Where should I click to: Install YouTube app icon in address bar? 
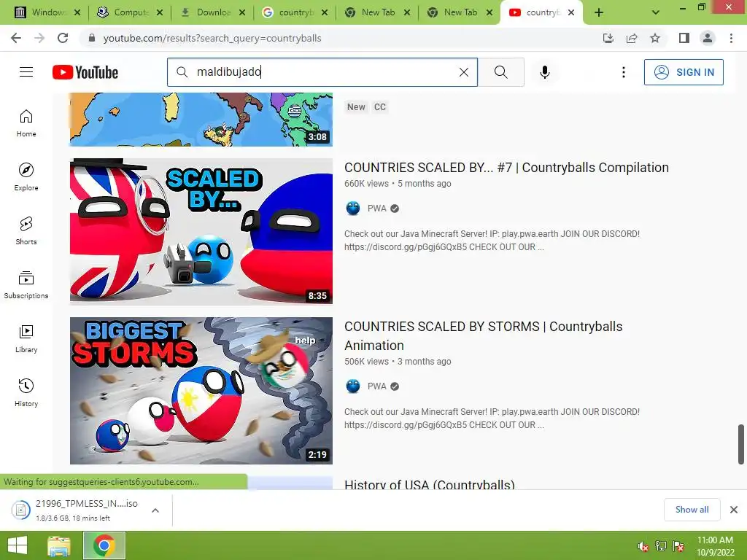pos(608,38)
